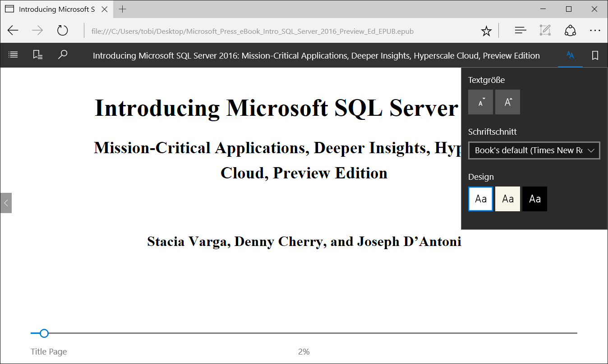Click the '2%' progress indicator

click(304, 352)
